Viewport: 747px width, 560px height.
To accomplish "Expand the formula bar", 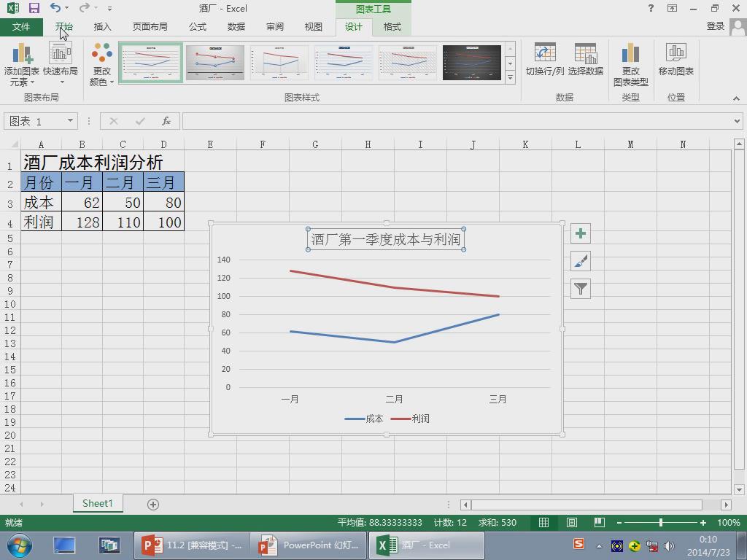I will click(x=737, y=122).
